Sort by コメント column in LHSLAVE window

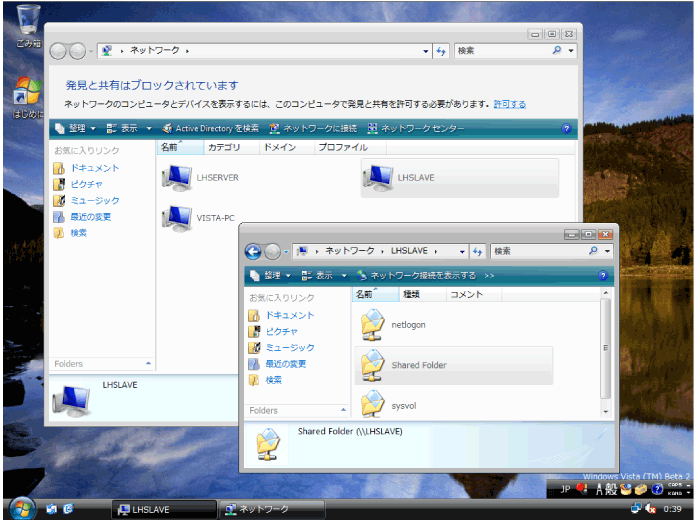point(474,294)
